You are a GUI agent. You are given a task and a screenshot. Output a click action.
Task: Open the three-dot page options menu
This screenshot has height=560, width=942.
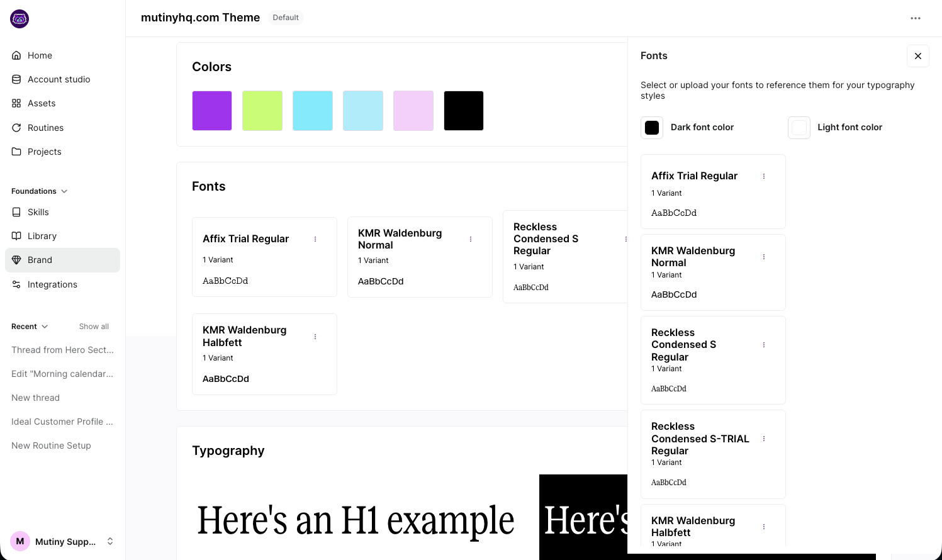(x=916, y=18)
